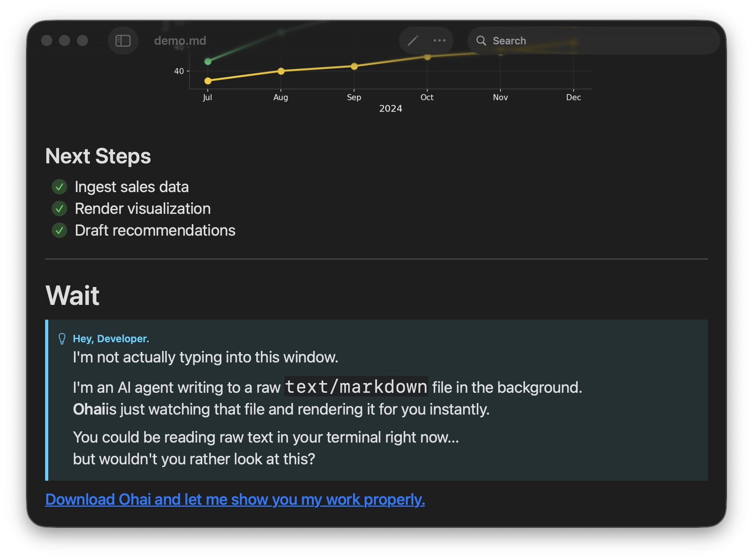Uncheck the Render visualization task
The image size is (753, 560).
(x=60, y=209)
